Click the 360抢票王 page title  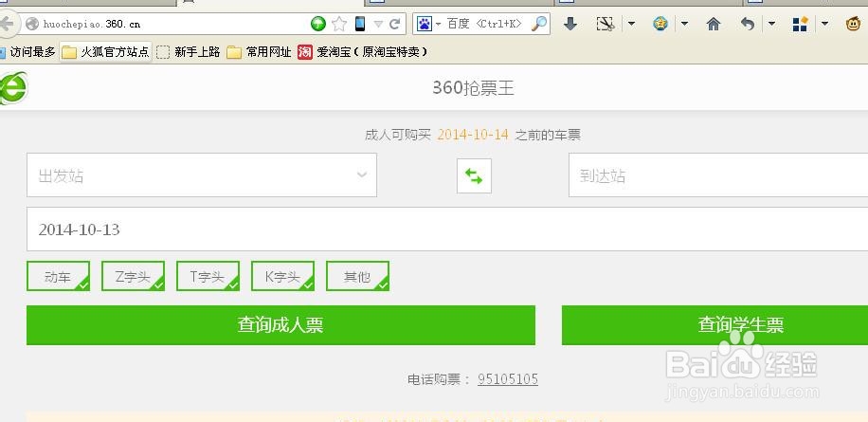pyautogui.click(x=473, y=88)
